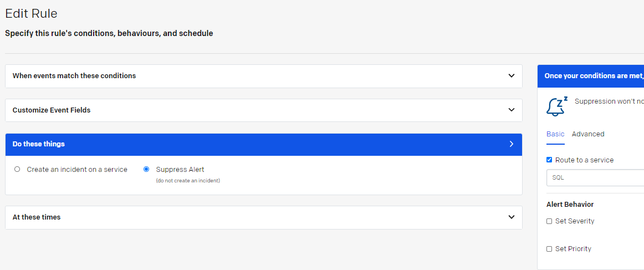Open the SQL service dropdown
This screenshot has width=644, height=270.
click(595, 177)
